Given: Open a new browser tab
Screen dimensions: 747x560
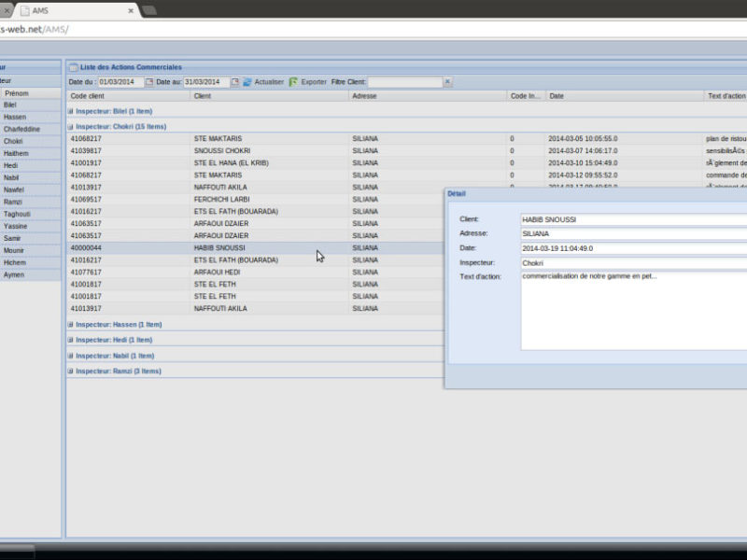Looking at the screenshot, I should click(x=149, y=9).
